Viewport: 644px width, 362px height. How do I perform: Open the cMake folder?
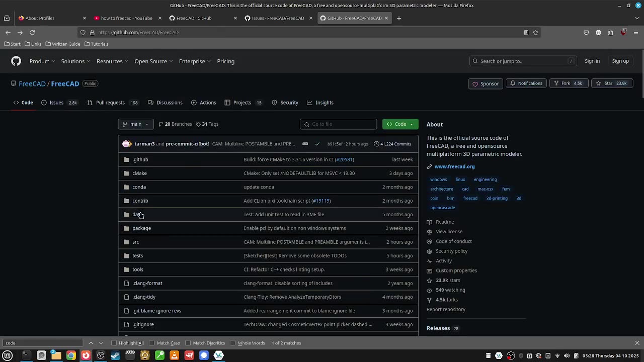tap(139, 173)
